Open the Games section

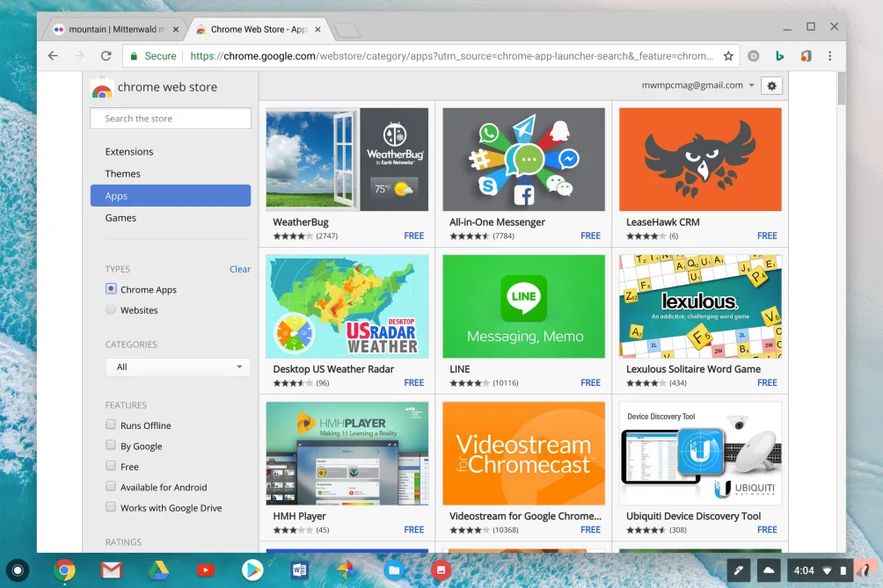pyautogui.click(x=120, y=218)
